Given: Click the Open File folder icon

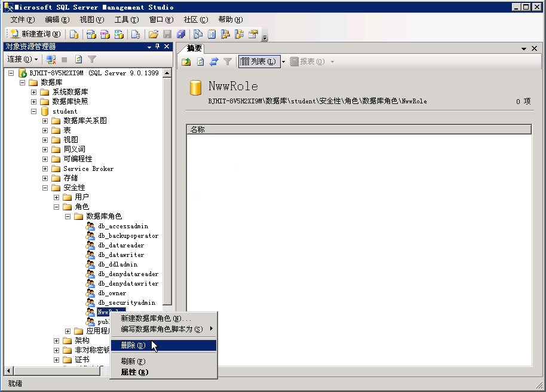Looking at the screenshot, I should [x=153, y=34].
